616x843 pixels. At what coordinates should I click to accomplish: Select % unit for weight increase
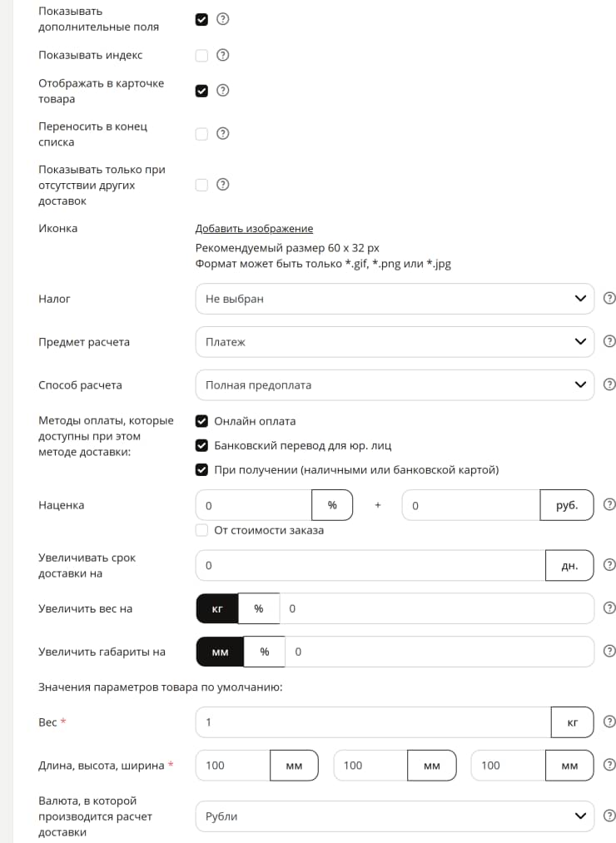pos(259,608)
